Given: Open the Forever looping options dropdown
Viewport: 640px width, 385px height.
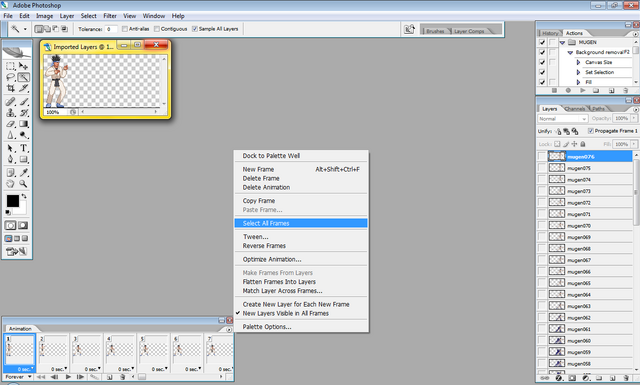Looking at the screenshot, I should point(18,377).
